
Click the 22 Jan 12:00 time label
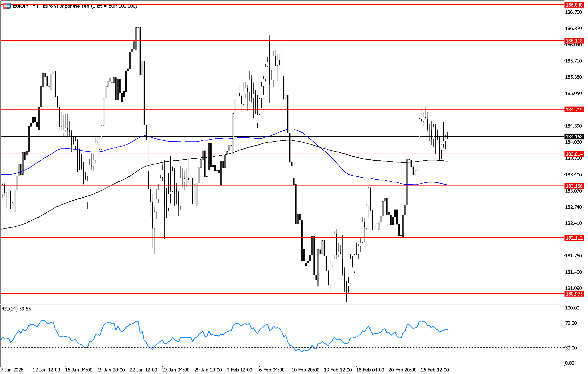coord(143,370)
